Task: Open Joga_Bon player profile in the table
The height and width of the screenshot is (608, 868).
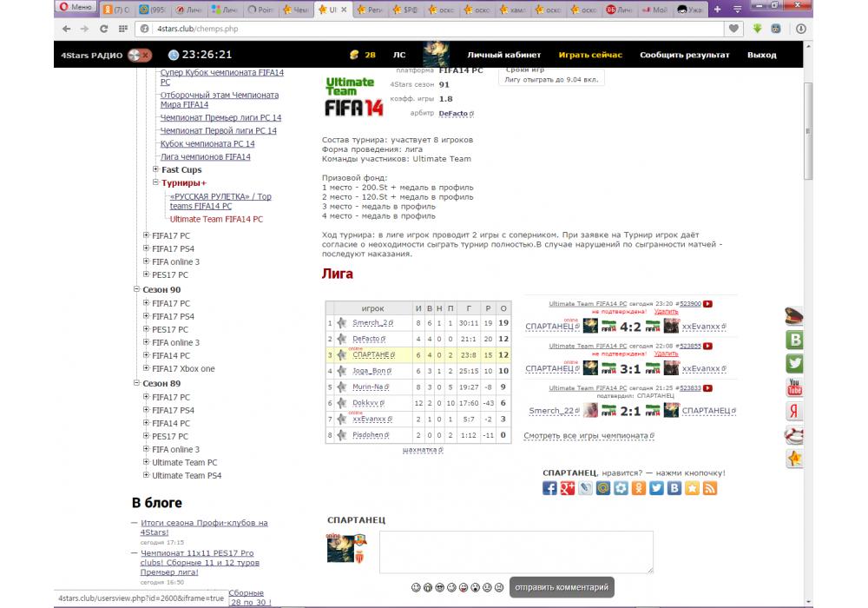Action: click(x=372, y=371)
